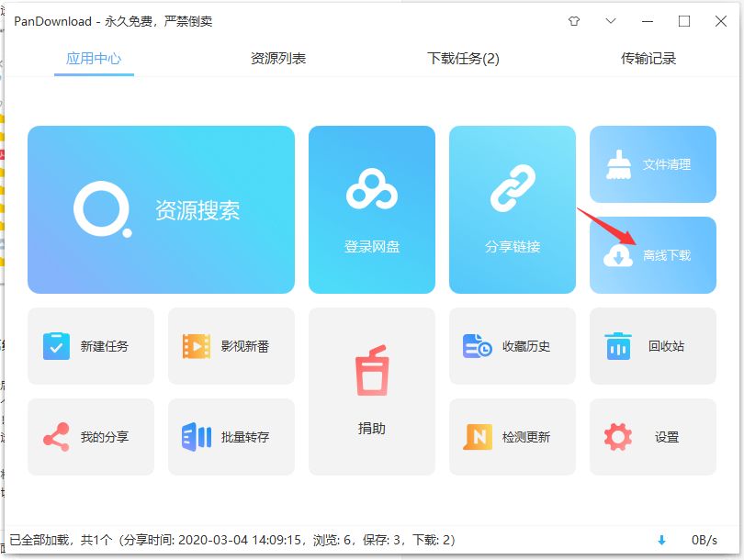Image resolution: width=744 pixels, height=560 pixels.
Task: Click the trash bin icon for 回收站
Action: pos(618,346)
